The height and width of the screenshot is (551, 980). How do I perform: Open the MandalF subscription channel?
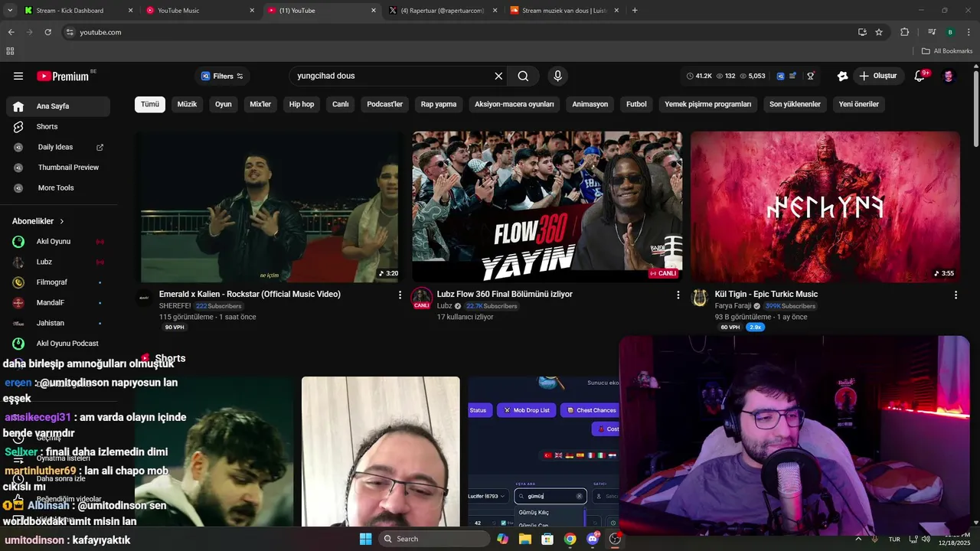(x=58, y=303)
